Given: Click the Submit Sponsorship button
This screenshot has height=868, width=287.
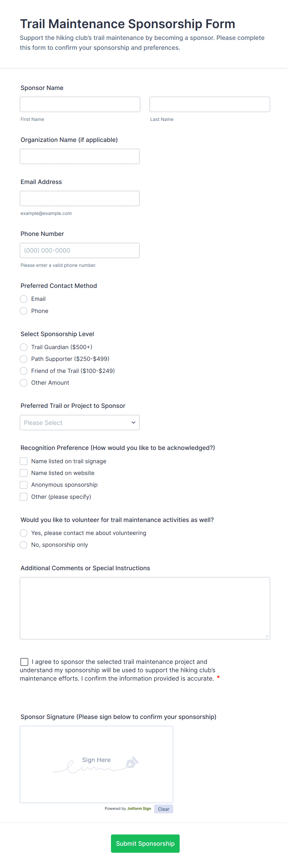Looking at the screenshot, I should tap(145, 843).
